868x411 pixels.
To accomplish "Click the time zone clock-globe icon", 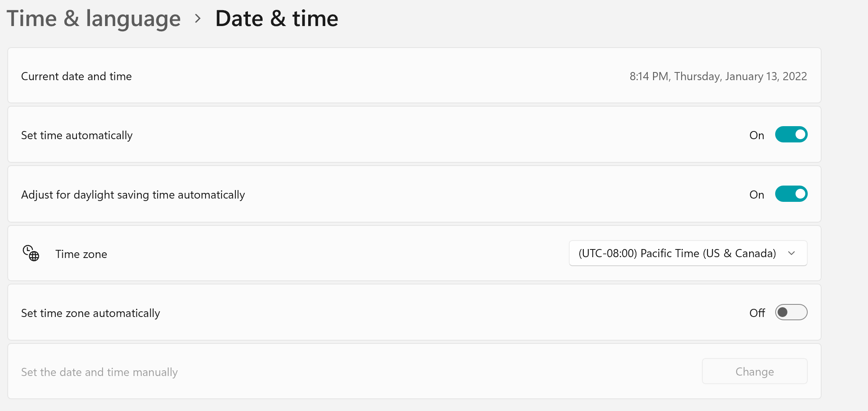I will tap(31, 253).
